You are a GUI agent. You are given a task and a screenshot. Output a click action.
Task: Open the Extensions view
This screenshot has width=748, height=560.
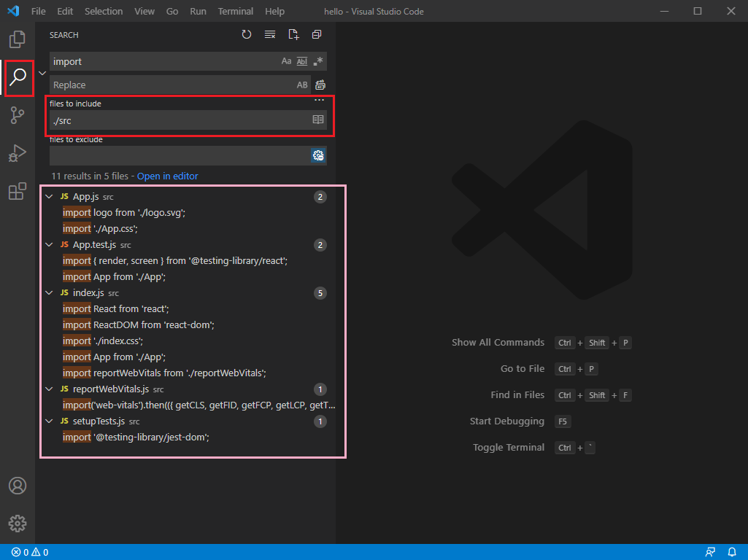(18, 191)
